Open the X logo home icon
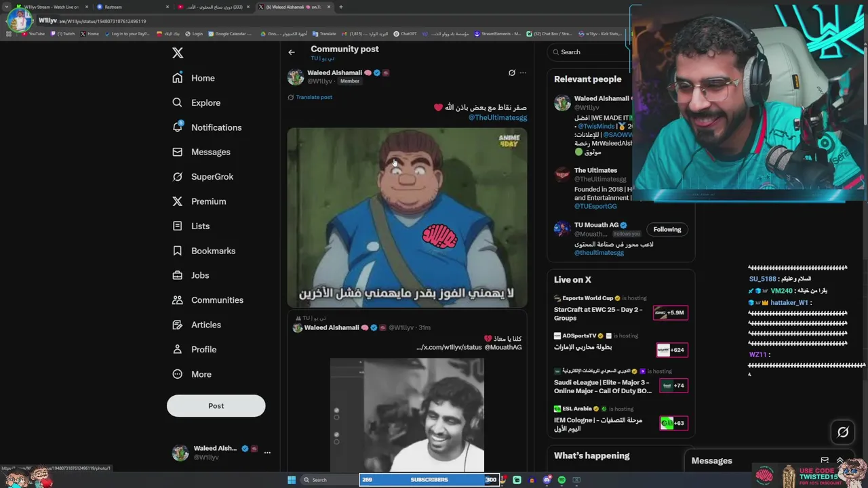Viewport: 868px width, 488px height. (x=178, y=53)
